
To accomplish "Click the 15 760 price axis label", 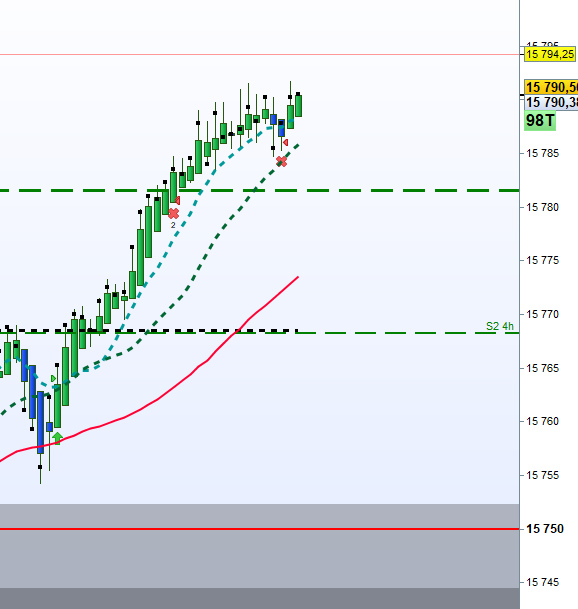I will tap(542, 421).
